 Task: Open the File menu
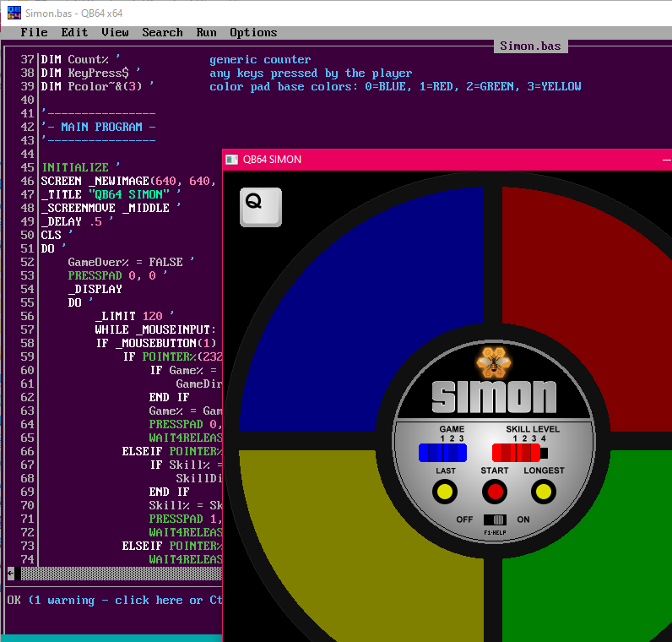point(34,32)
